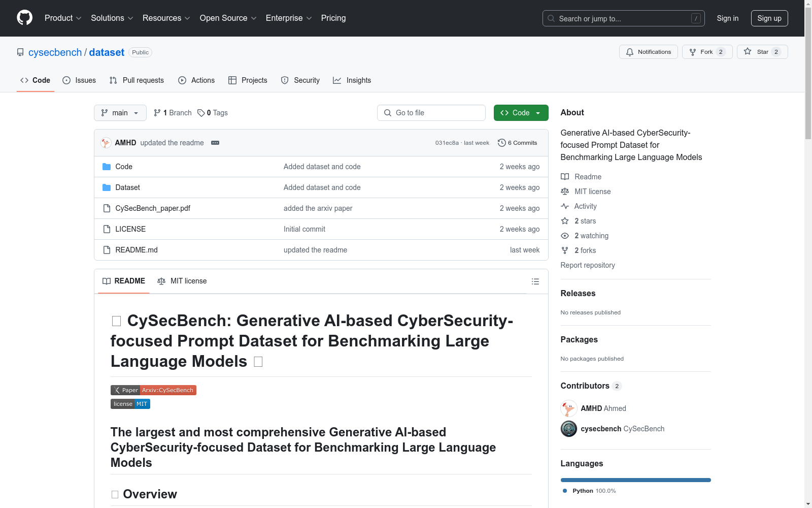Click the license MIT badge

pos(130,404)
